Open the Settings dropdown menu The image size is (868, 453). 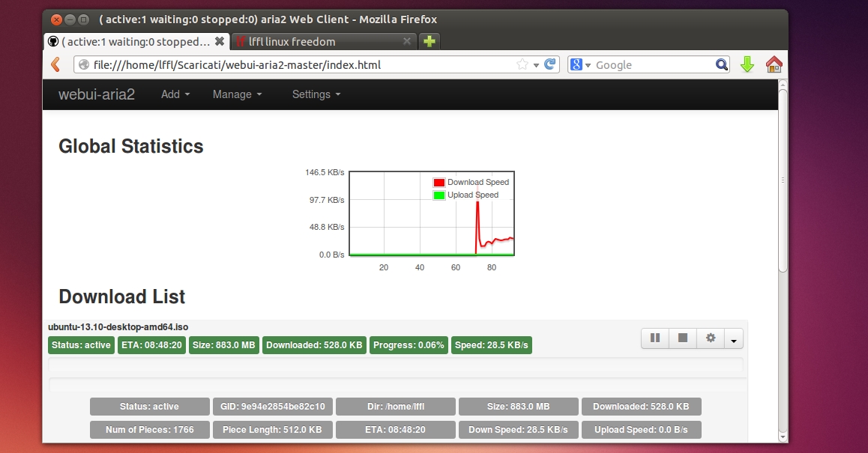(x=316, y=94)
